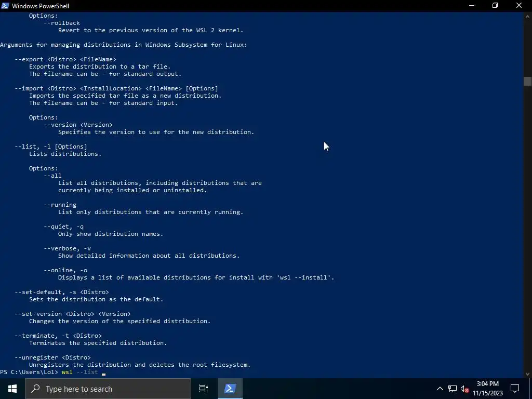Viewport: 532px width, 399px height.
Task: Focus the Type here to search box
Action: coord(108,389)
